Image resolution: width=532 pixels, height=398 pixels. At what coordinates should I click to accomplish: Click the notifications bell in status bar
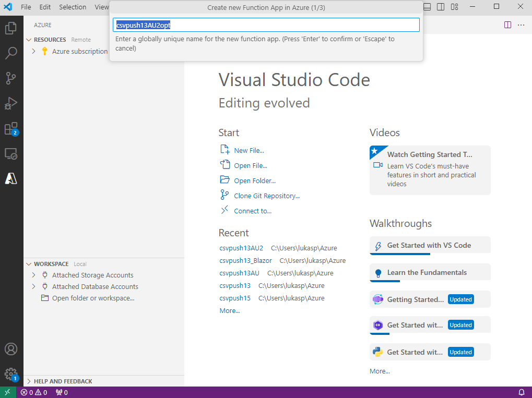521,392
